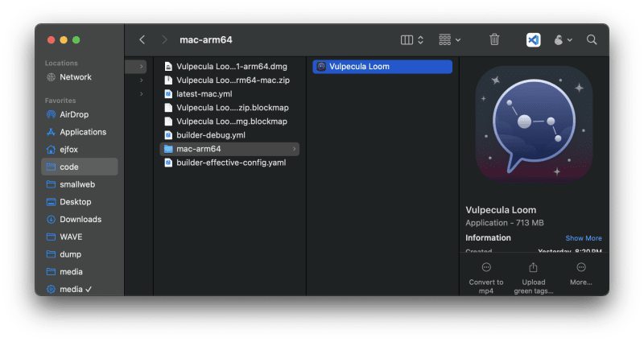Open media folder in sidebar
644x342 pixels.
pos(80,272)
